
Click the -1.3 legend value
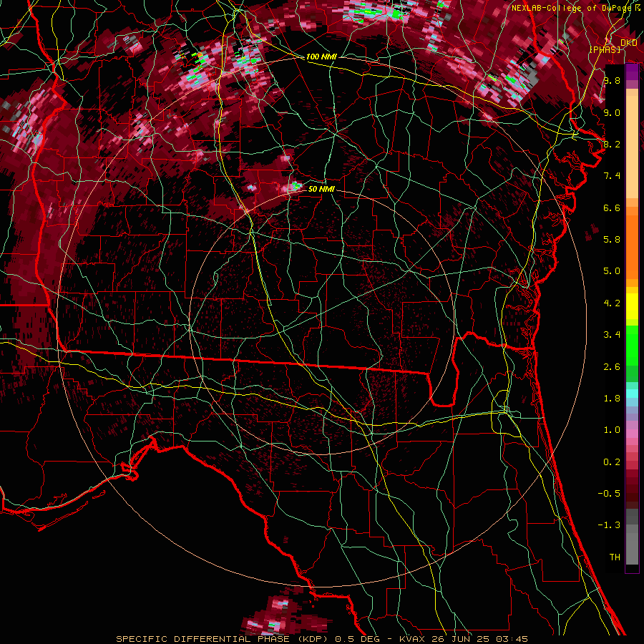coord(609,525)
